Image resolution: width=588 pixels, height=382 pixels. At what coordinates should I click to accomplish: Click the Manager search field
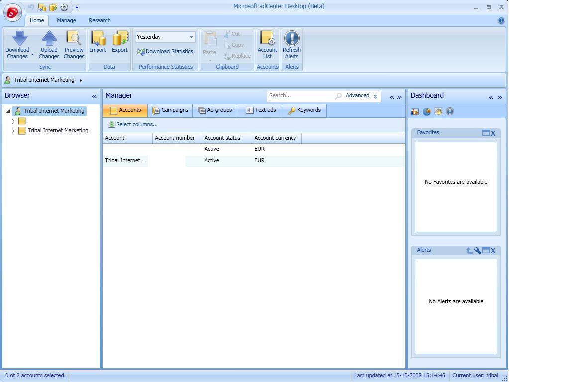coord(300,96)
